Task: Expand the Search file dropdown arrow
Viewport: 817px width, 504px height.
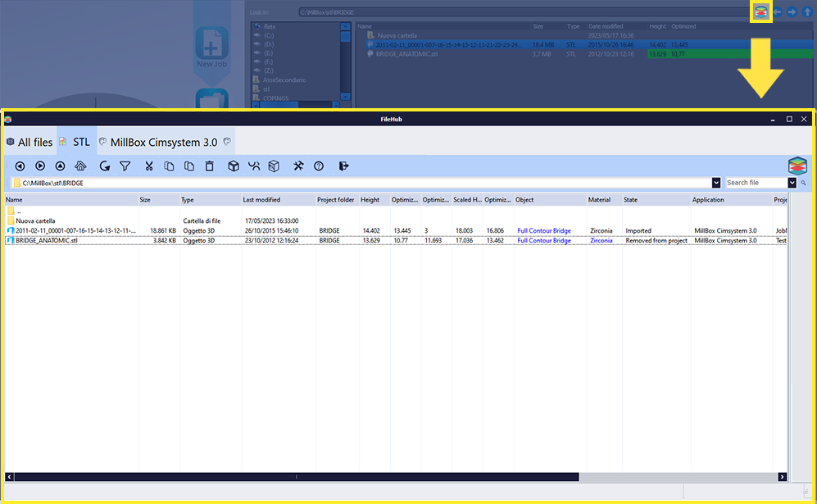Action: (792, 183)
